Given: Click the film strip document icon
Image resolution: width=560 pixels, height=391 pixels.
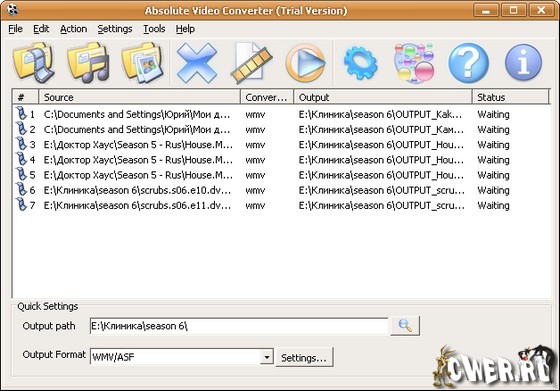Looking at the screenshot, I should [x=251, y=63].
